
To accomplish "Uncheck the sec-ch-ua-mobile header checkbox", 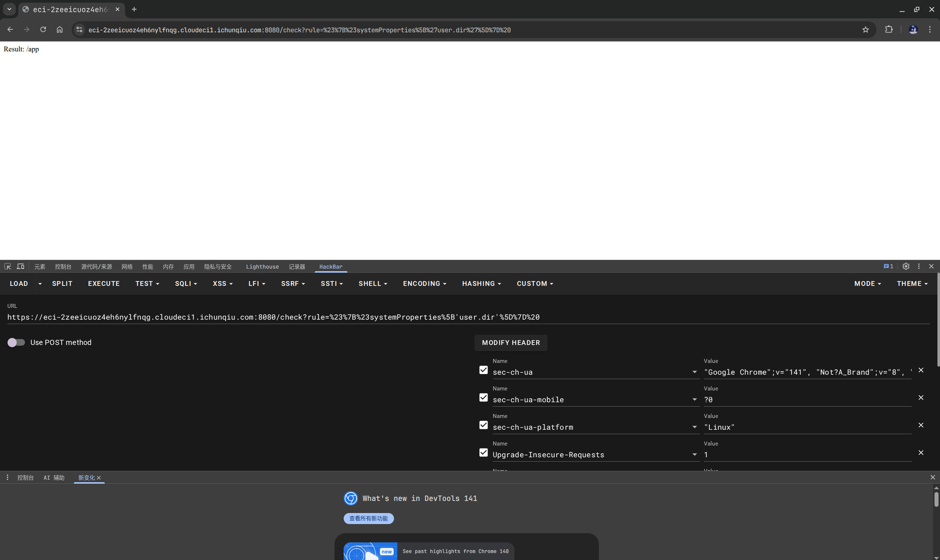I will coord(483,398).
